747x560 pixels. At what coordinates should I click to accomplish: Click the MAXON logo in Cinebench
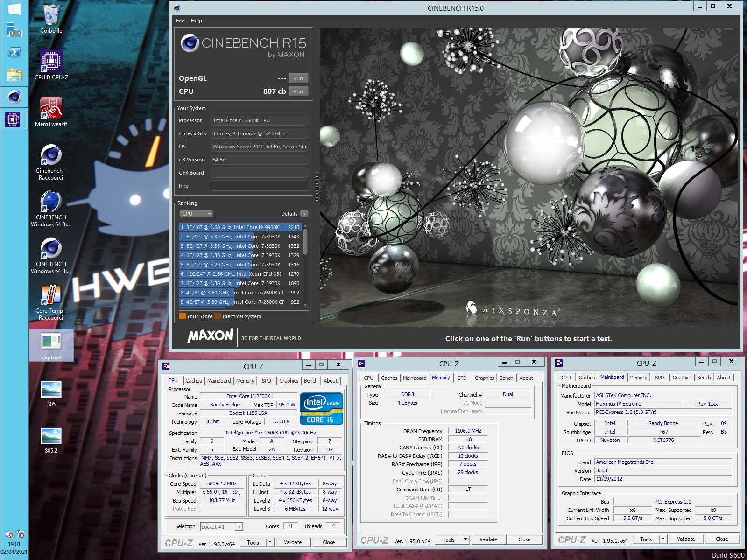tap(210, 336)
